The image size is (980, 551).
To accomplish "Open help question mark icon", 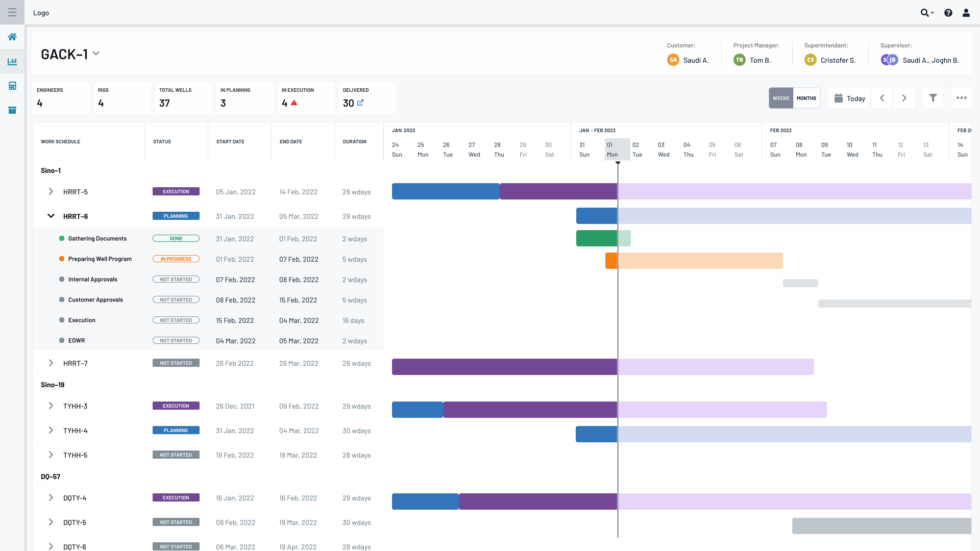I will pyautogui.click(x=948, y=13).
